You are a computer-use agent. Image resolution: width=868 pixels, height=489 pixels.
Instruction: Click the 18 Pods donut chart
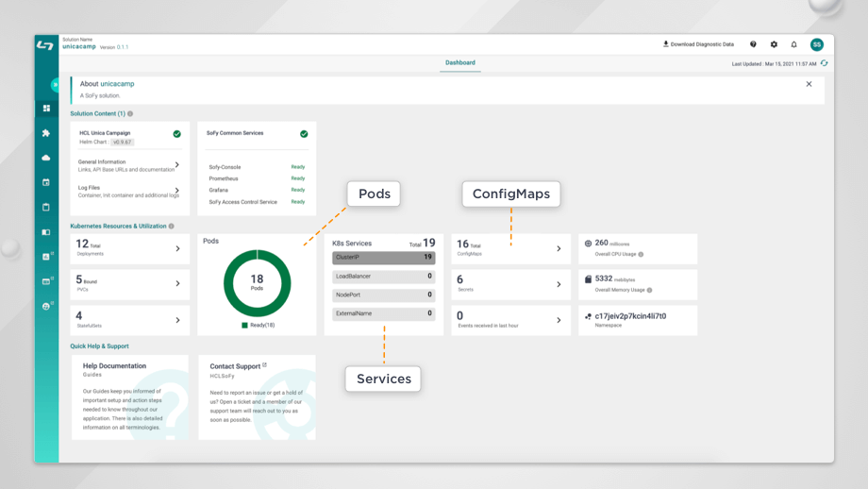click(257, 283)
